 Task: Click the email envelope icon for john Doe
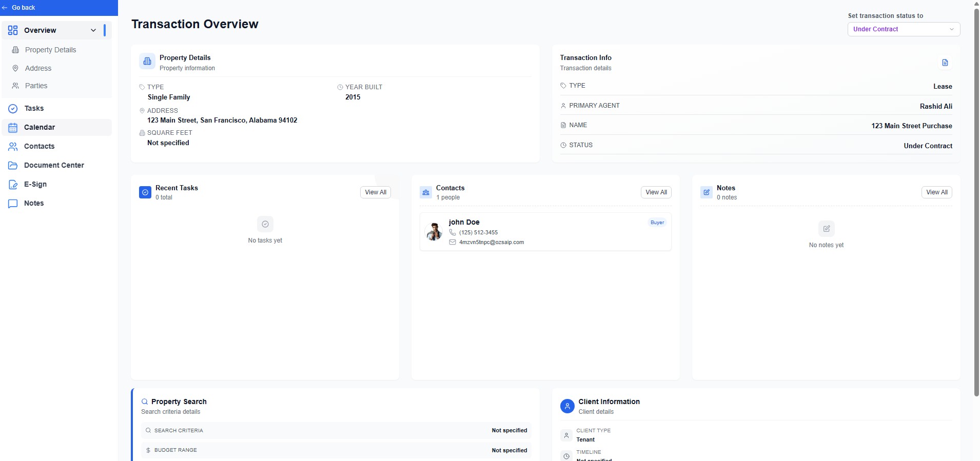coord(453,242)
